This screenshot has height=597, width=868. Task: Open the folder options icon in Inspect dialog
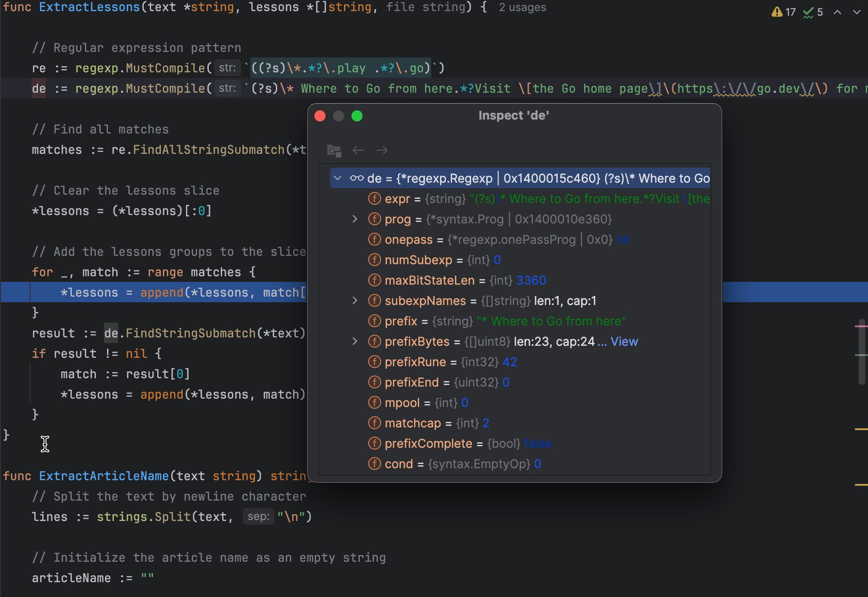coord(334,150)
